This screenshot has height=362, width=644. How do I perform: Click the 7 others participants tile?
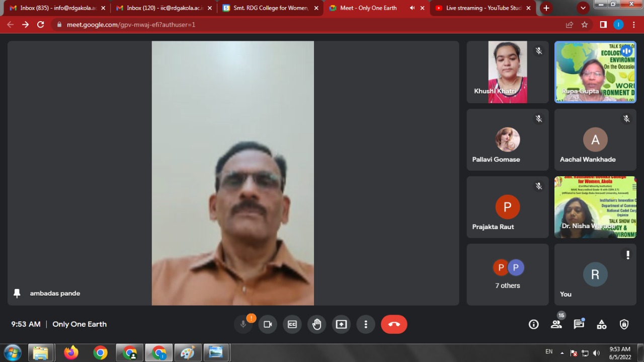coord(508,274)
